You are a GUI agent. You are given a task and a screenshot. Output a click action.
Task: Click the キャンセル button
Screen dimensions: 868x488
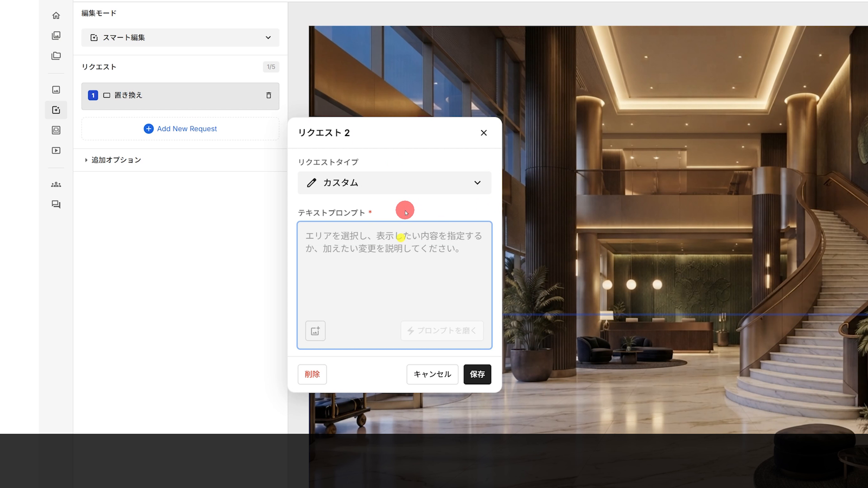[x=432, y=374]
